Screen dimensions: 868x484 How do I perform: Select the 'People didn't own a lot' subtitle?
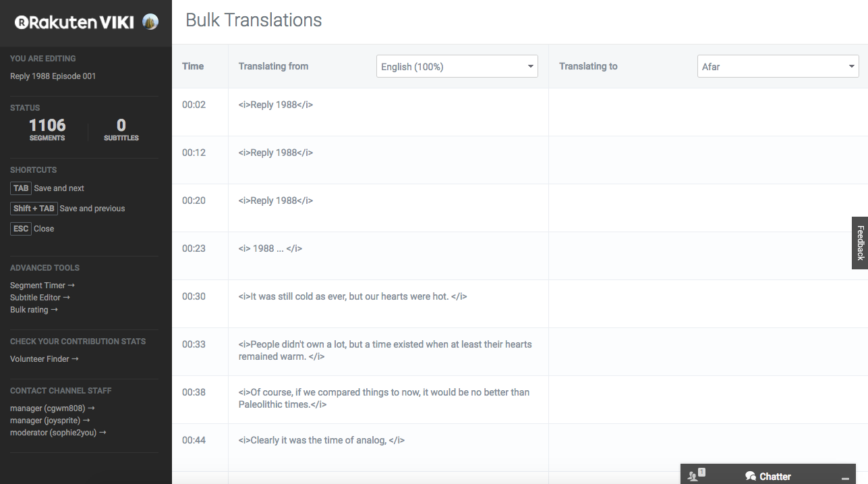click(385, 350)
